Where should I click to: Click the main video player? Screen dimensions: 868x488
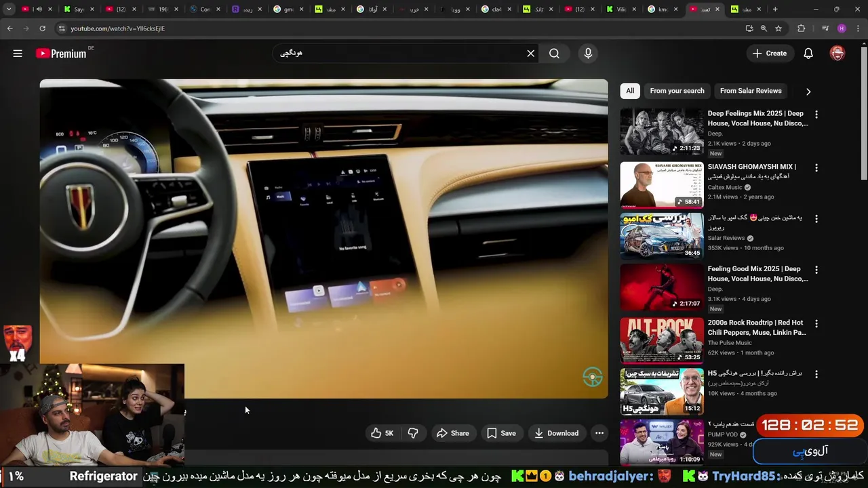[x=323, y=239]
